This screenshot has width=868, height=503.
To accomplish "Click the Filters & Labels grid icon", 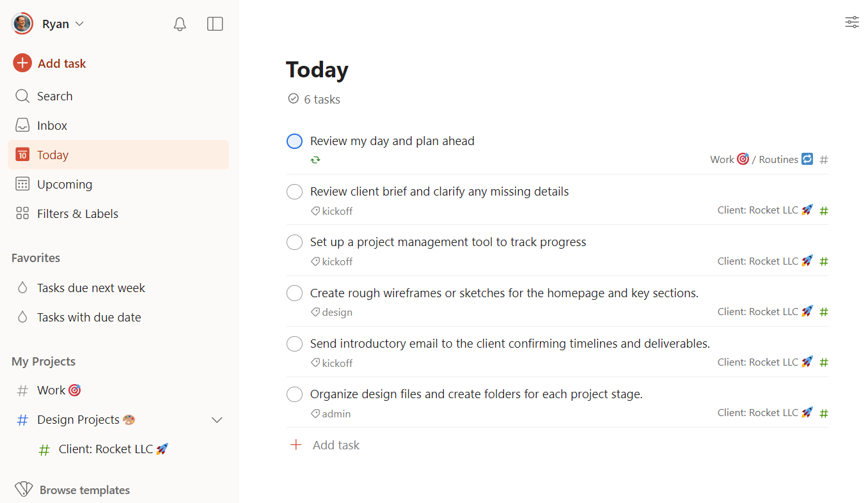I will (x=22, y=214).
